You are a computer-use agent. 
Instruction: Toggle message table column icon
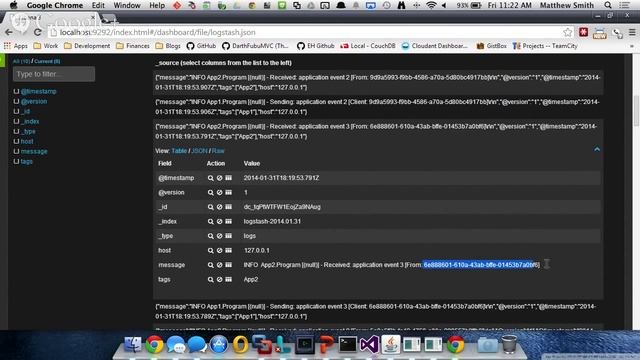point(229,265)
